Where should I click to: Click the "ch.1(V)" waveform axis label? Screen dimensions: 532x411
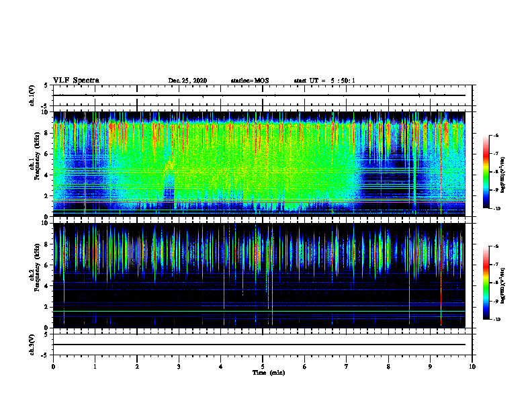[x=32, y=95]
